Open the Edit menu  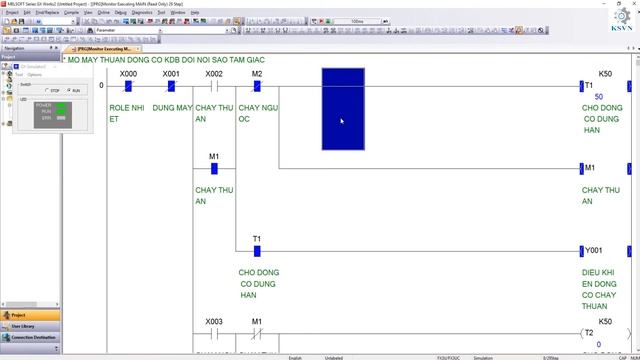pos(27,13)
